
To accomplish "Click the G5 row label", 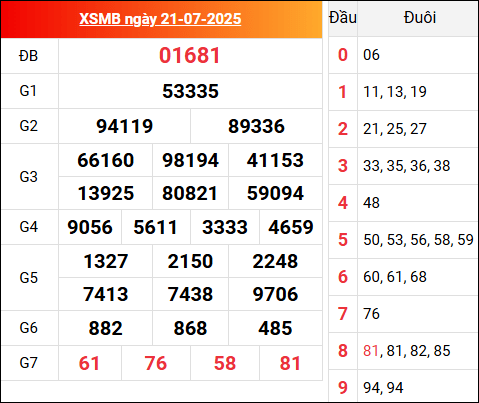I will point(29,277).
